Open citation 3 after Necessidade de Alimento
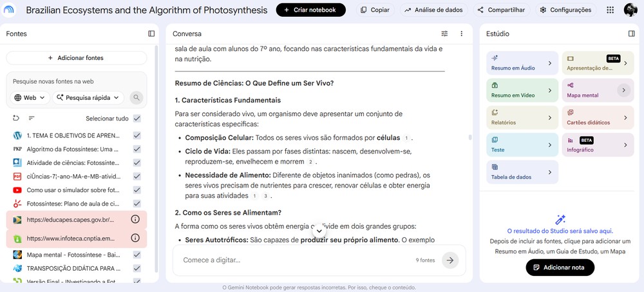Viewport: 644px width, 292px height. pyautogui.click(x=265, y=196)
